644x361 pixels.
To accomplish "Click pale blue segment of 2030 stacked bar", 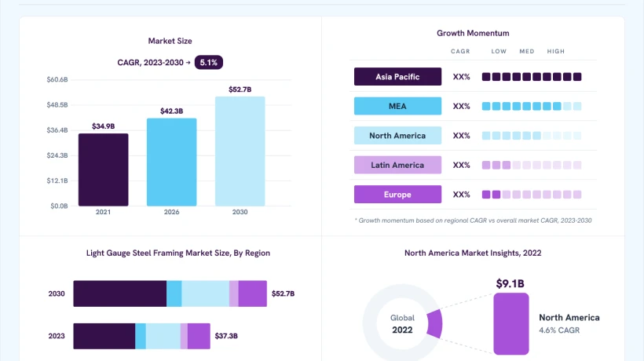I will click(x=205, y=294).
